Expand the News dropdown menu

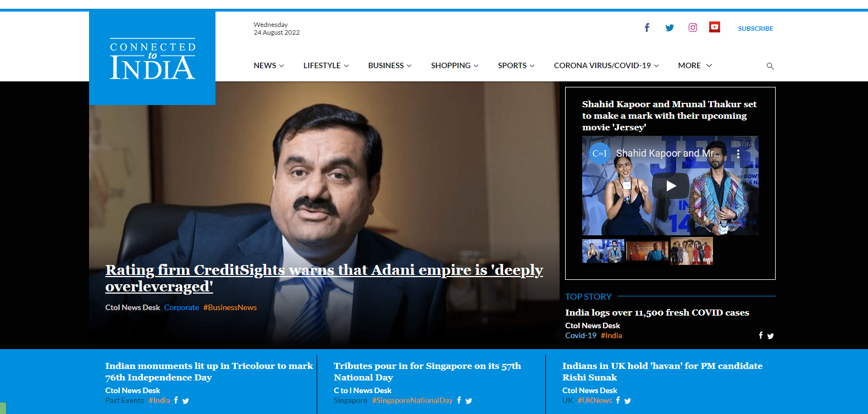click(x=269, y=65)
